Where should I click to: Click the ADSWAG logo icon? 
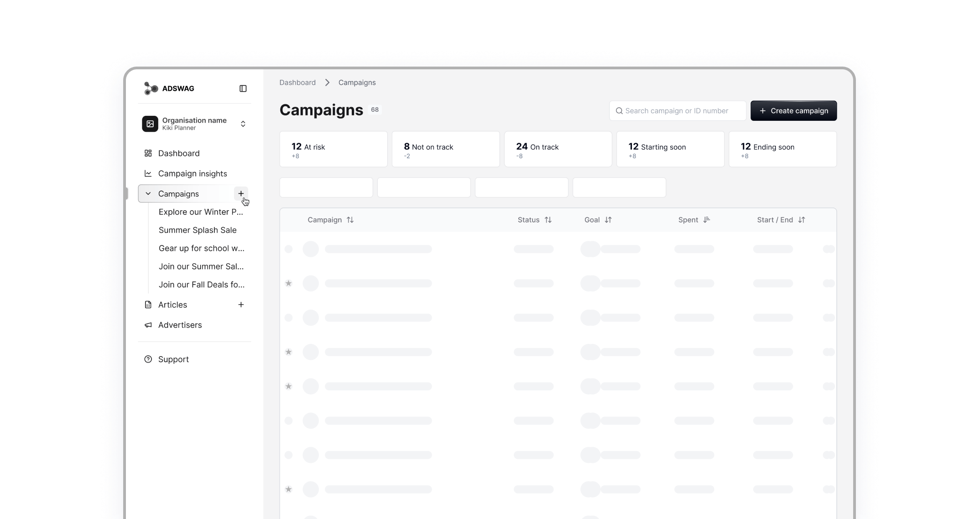pyautogui.click(x=151, y=88)
